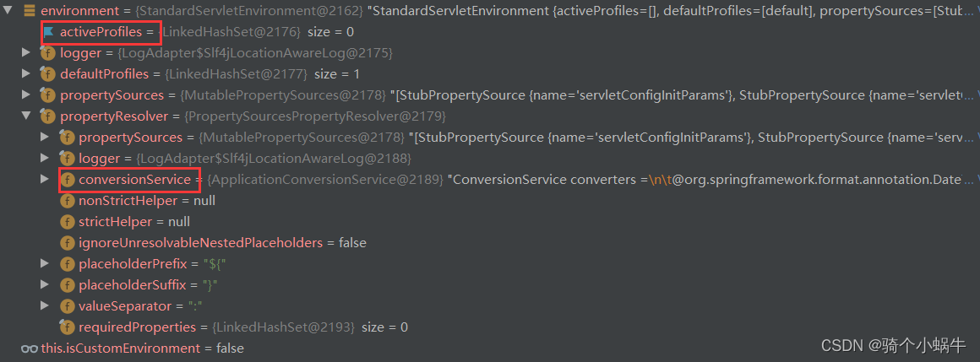Expand the logger @2175 node
980x362 pixels.
25,52
